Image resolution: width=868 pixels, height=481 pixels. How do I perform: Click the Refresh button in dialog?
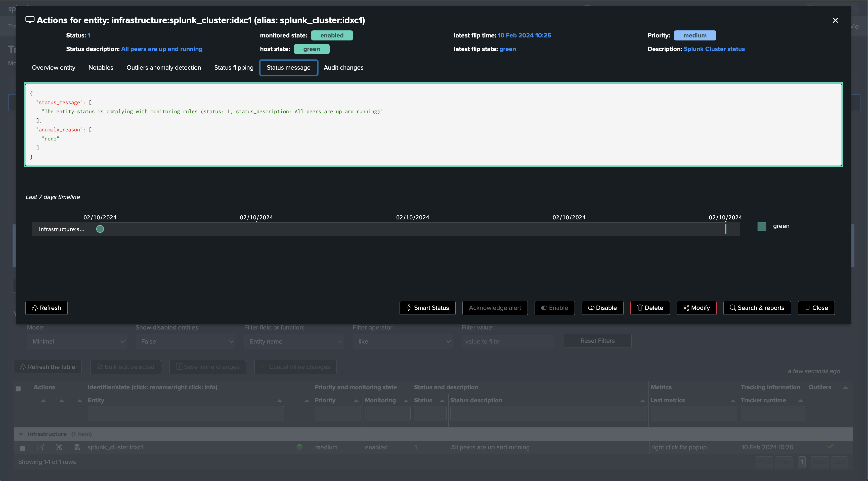coord(47,308)
